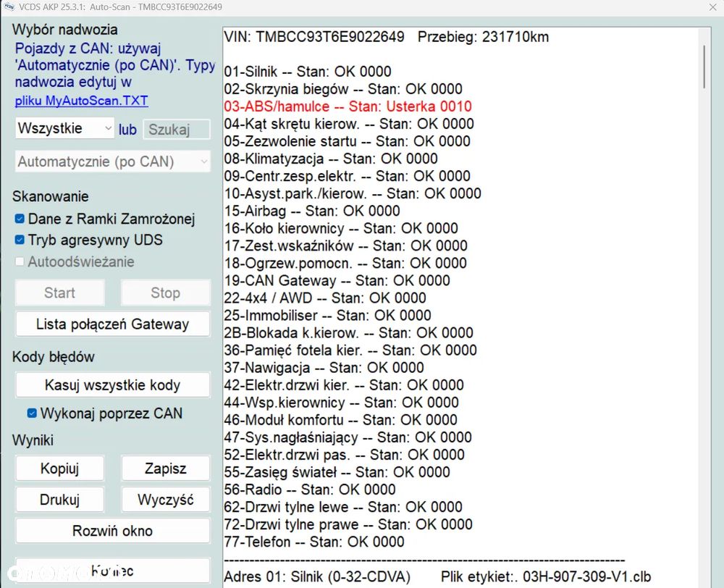This screenshot has height=588, width=724.
Task: Select 04-Kąt skrętu kierow. line
Action: click(349, 124)
